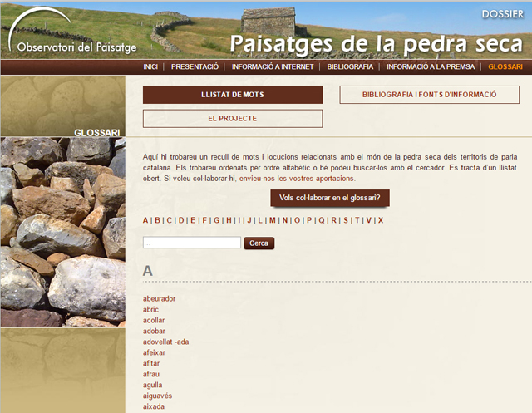Jump to letter N in alphabet index
The height and width of the screenshot is (413, 532).
284,220
